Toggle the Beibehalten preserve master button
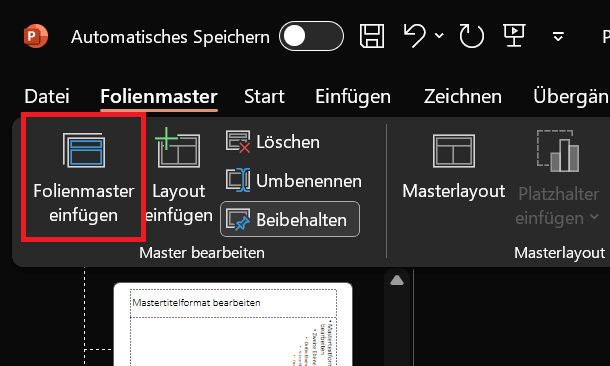 (290, 219)
